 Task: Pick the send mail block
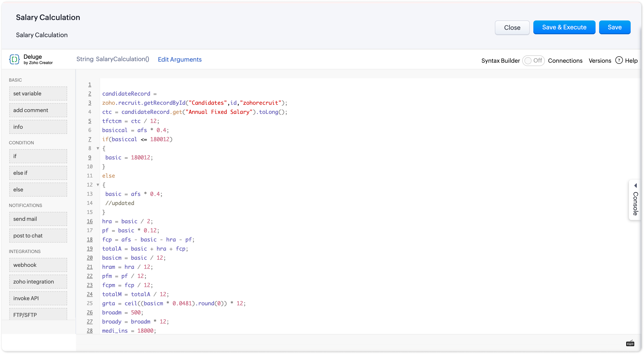[x=38, y=219]
